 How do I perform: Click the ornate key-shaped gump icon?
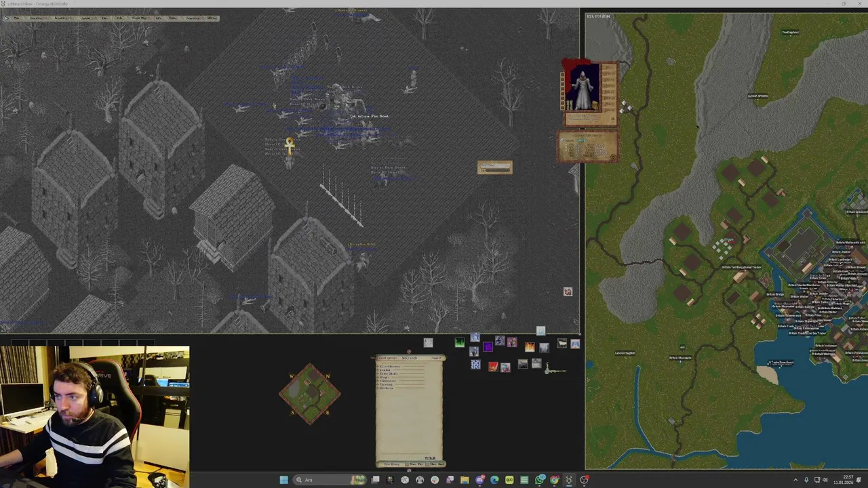555,369
